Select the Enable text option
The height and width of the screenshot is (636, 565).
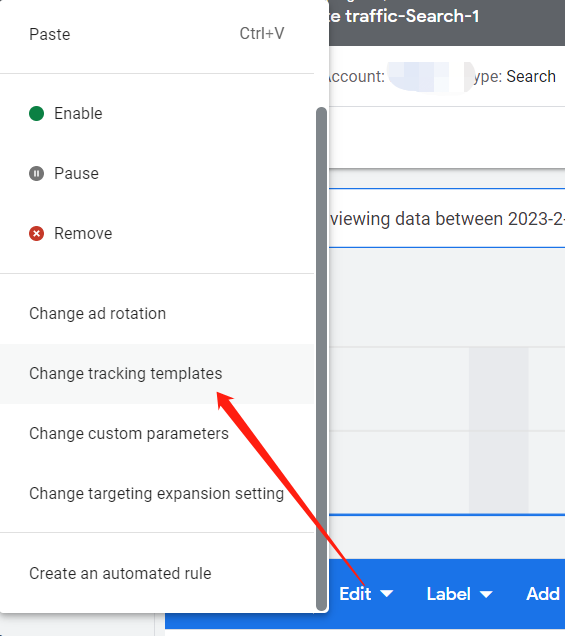point(78,114)
